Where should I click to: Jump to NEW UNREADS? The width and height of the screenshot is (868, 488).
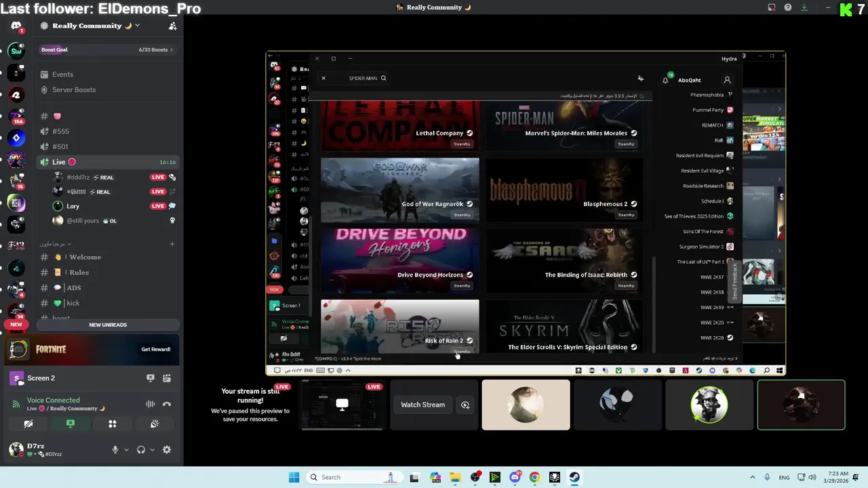[x=108, y=325]
